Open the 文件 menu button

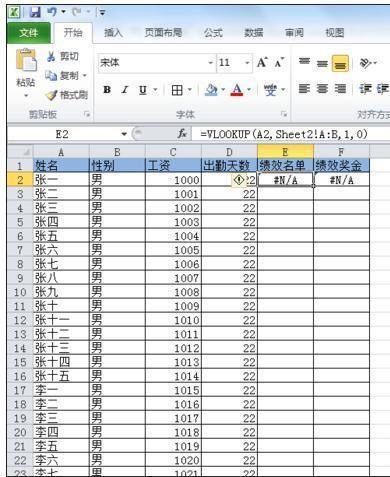pyautogui.click(x=29, y=33)
